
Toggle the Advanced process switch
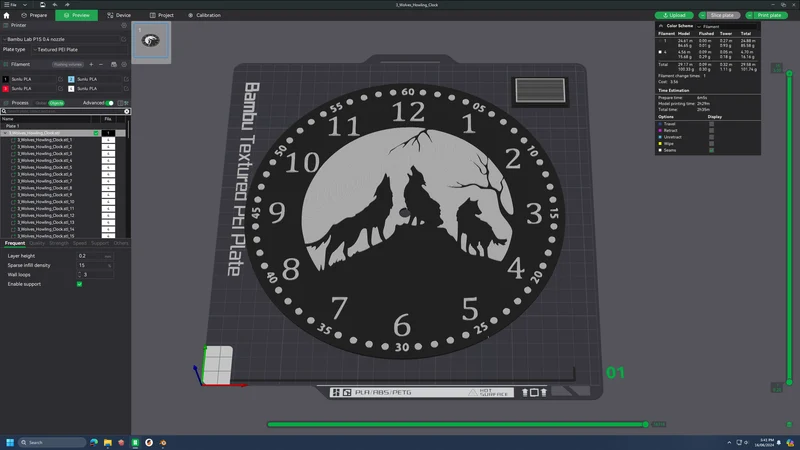point(110,103)
